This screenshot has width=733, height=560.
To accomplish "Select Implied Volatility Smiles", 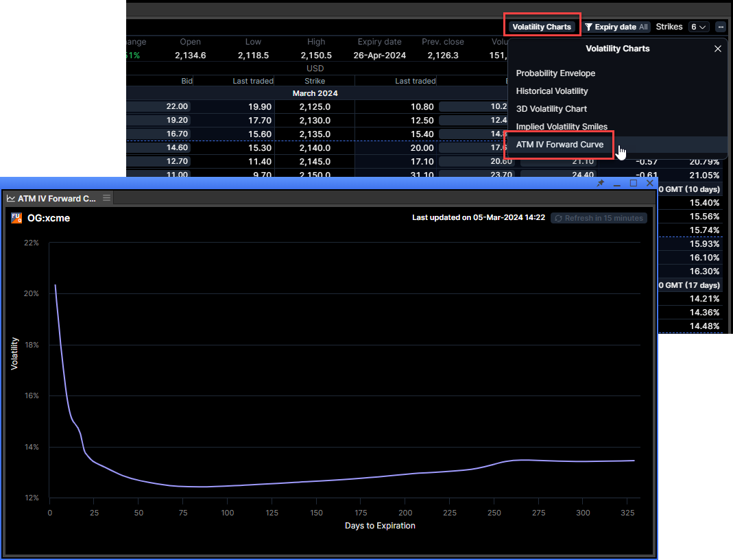I will [x=562, y=127].
